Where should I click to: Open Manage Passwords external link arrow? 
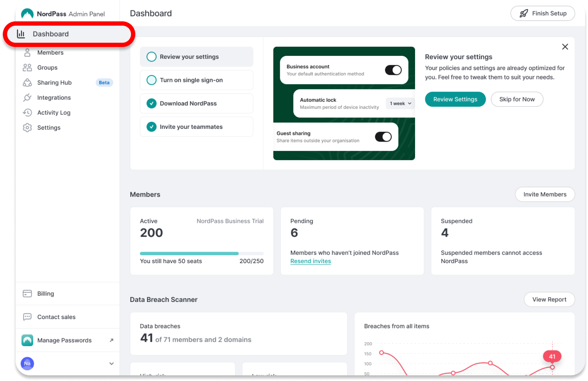pos(111,340)
